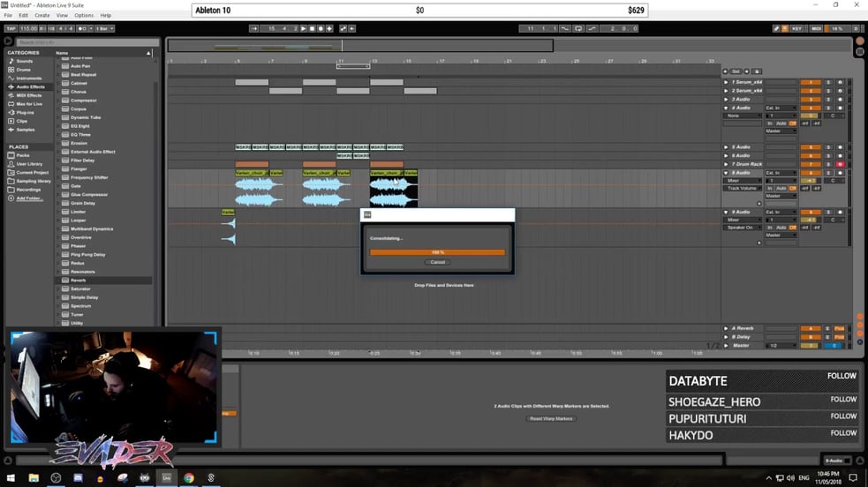Click Add Folder link in Places
Viewport: 868px width, 487px height.
(29, 198)
